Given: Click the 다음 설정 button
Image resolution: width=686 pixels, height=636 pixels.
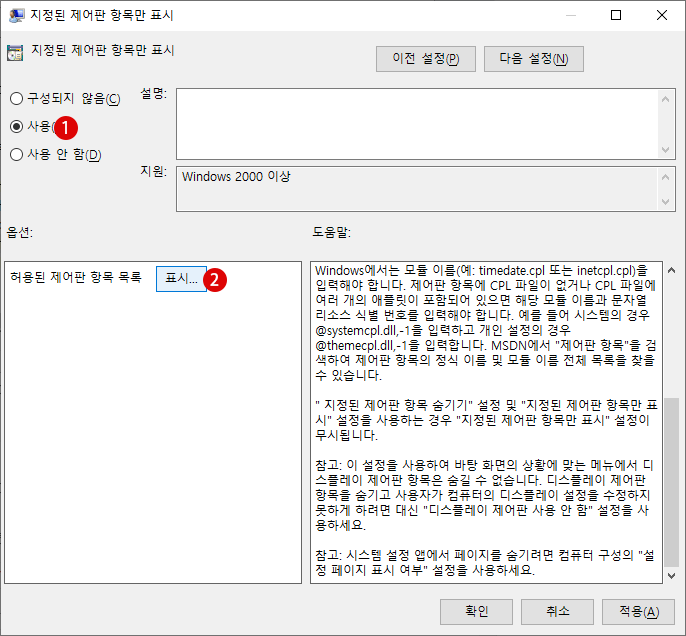Looking at the screenshot, I should (533, 59).
